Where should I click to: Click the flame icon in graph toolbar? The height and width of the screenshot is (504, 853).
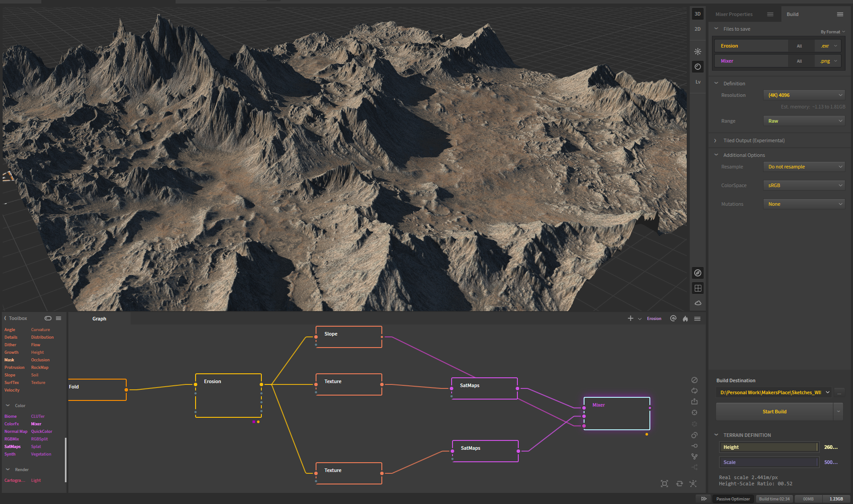[x=685, y=318]
